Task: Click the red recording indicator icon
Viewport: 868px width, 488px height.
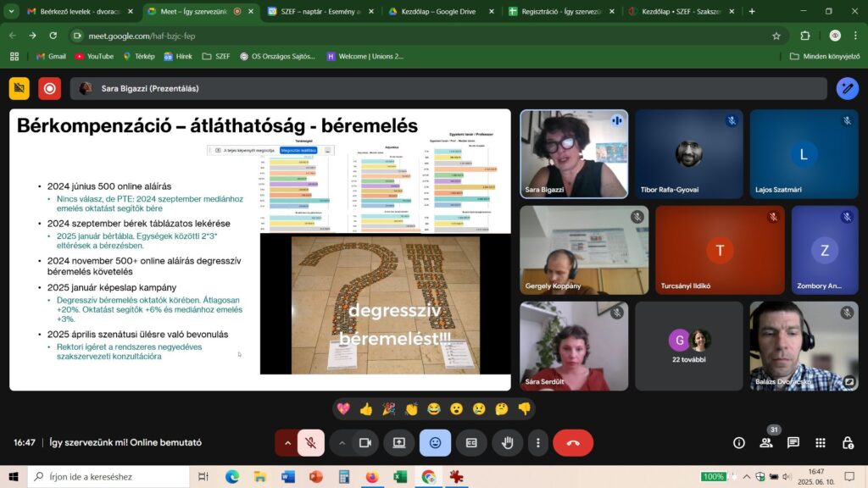Action: (x=50, y=88)
